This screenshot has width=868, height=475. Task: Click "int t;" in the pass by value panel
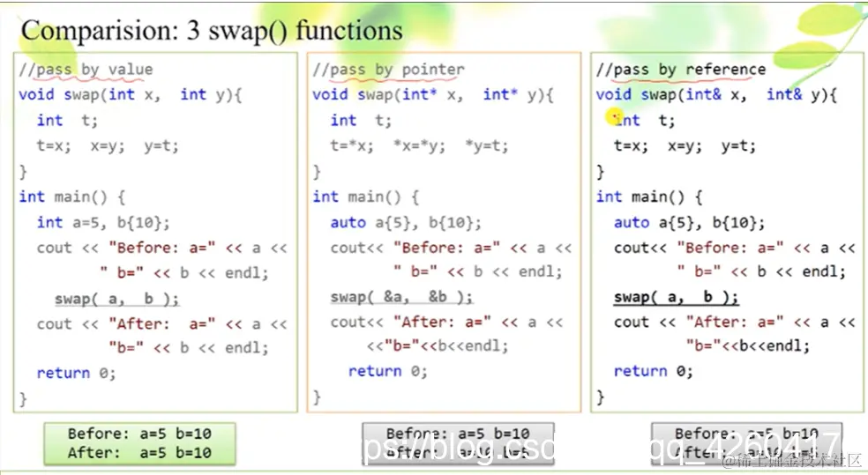pyautogui.click(x=67, y=121)
